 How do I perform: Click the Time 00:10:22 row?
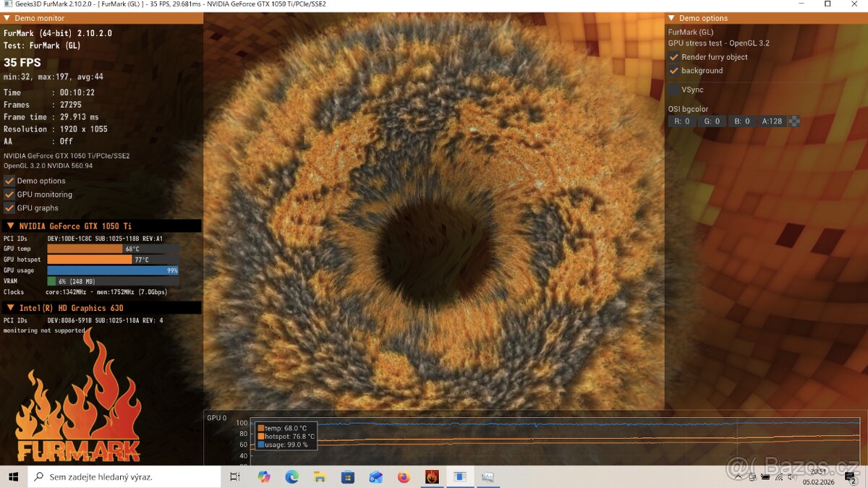click(49, 93)
